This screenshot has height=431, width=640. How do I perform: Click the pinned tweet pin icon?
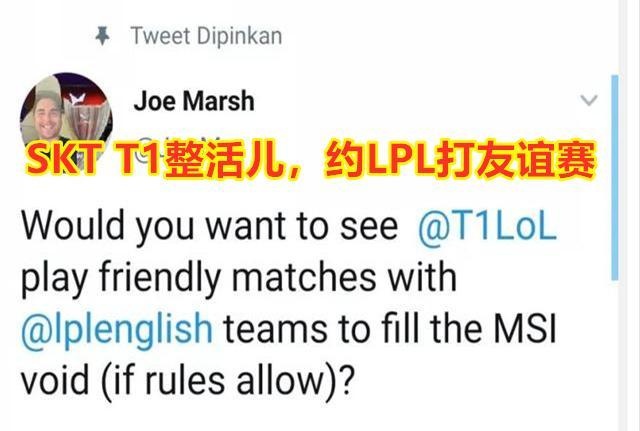pos(102,36)
